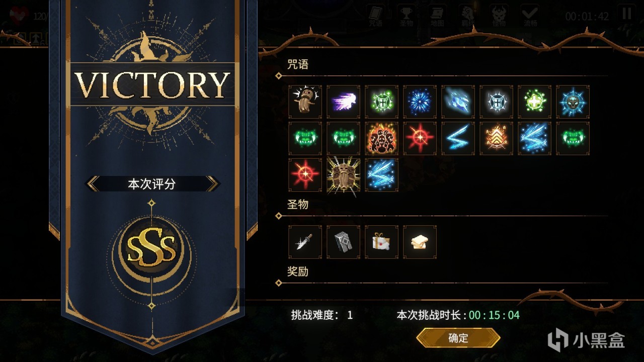Viewport: 644px width, 362px height.
Task: Select the spiked wooden doll spell
Action: click(x=344, y=175)
